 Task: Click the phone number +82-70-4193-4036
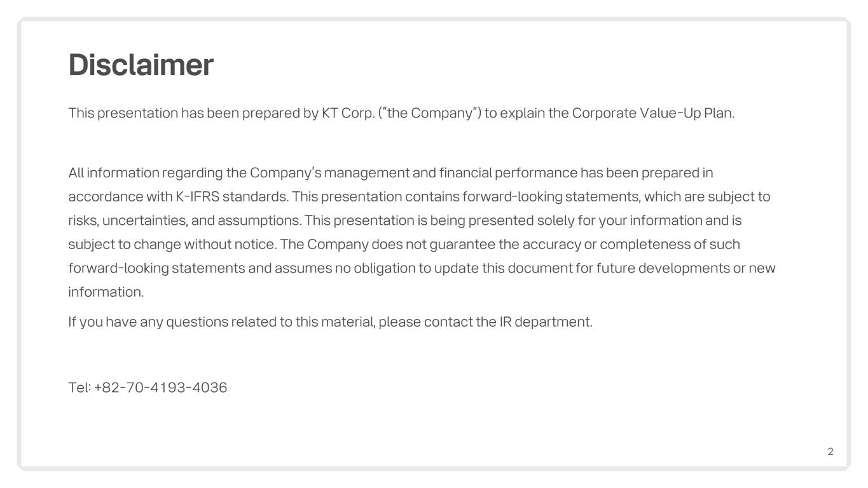tap(160, 388)
